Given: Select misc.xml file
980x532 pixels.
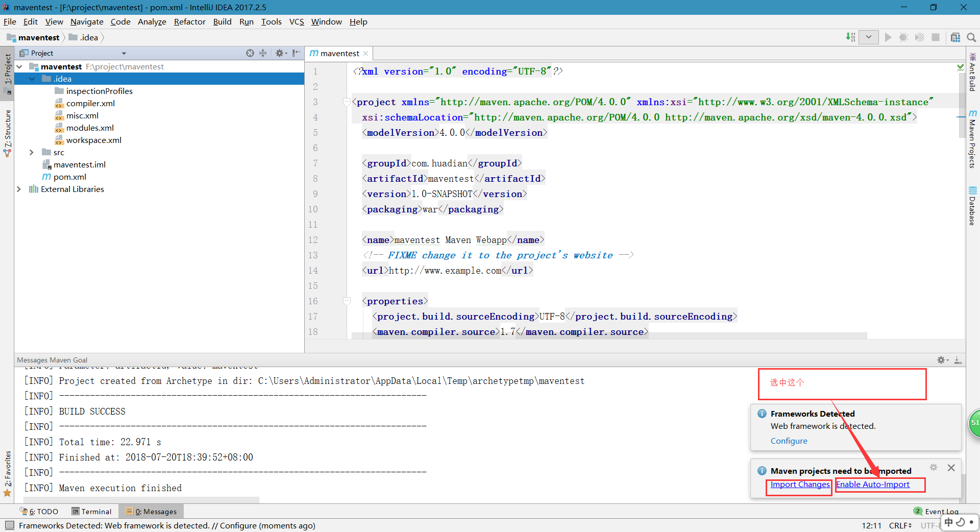Looking at the screenshot, I should 82,116.
